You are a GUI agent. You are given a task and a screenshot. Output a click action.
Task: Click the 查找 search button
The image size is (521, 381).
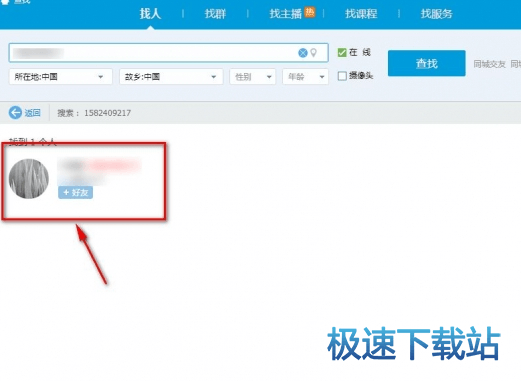pos(426,63)
